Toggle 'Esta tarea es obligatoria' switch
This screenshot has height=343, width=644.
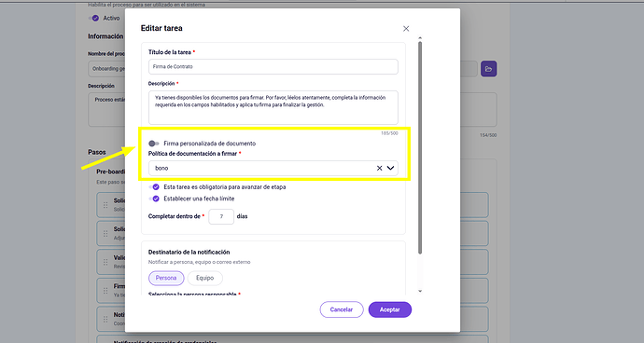[x=154, y=187]
